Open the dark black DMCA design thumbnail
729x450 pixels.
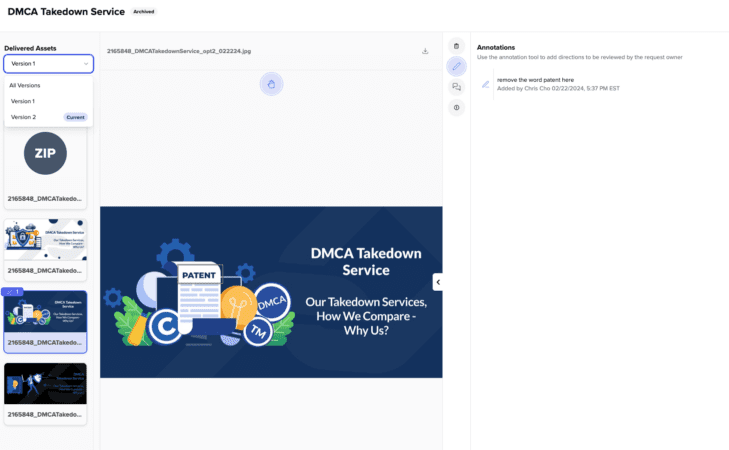pyautogui.click(x=45, y=394)
